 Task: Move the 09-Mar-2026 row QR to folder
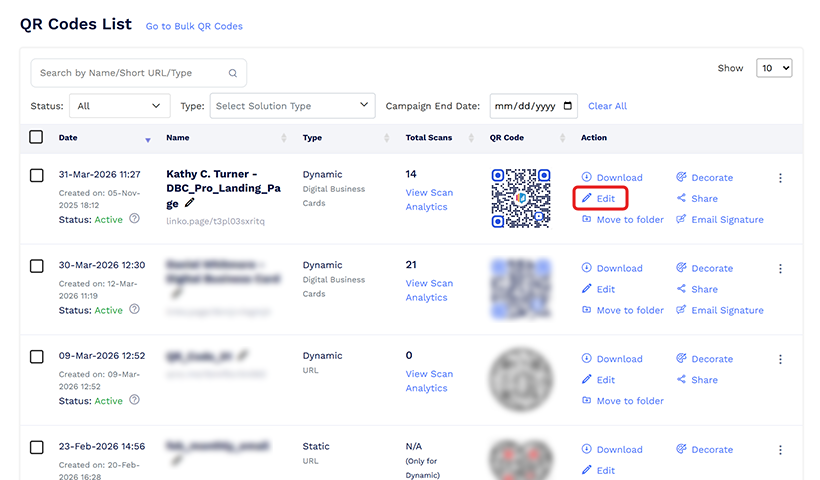click(623, 401)
